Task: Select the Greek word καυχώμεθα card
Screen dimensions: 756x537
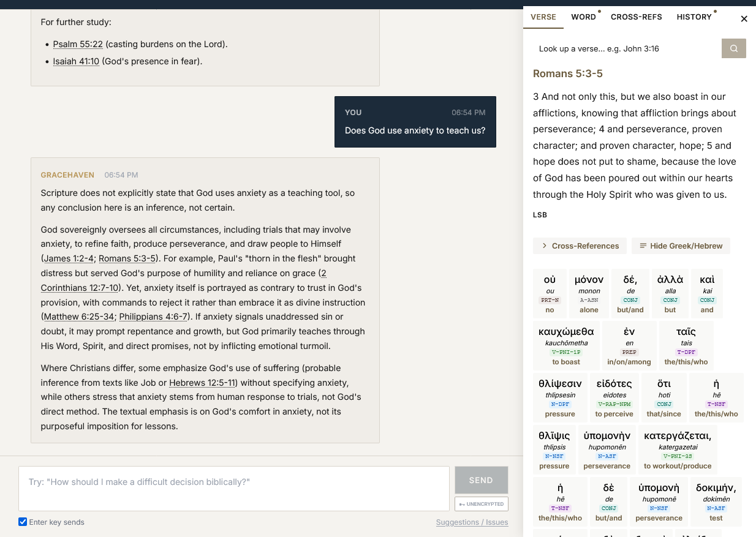Action: (566, 345)
